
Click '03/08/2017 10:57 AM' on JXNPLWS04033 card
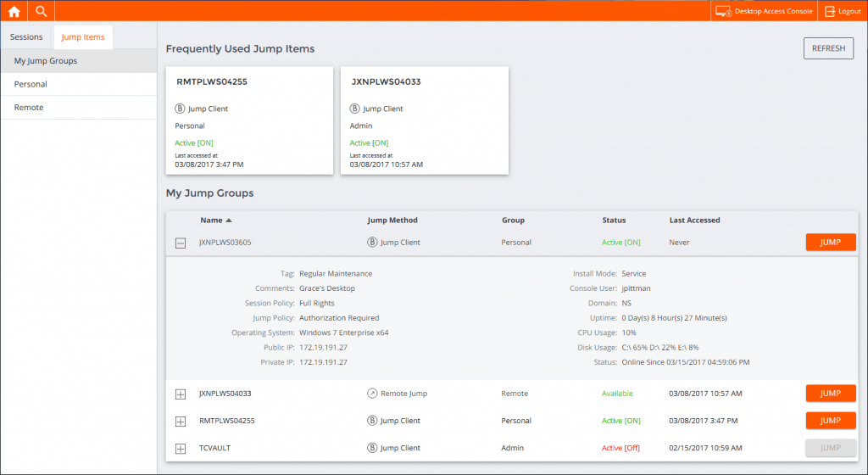(387, 165)
